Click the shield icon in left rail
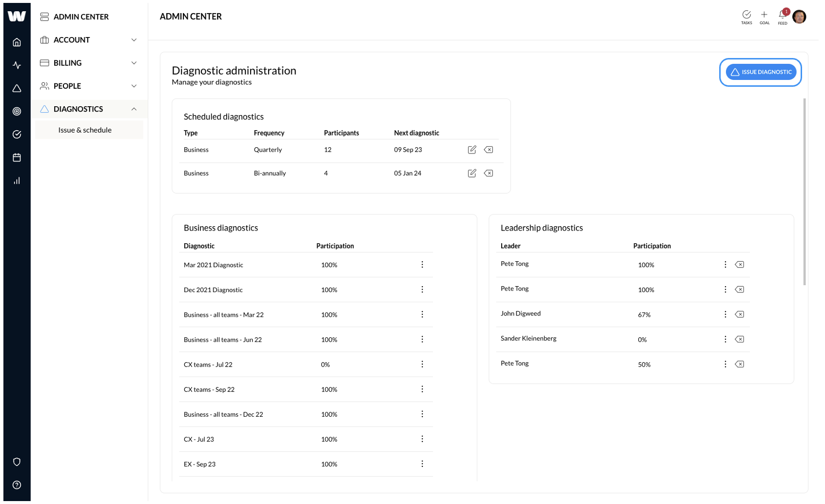The image size is (825, 504). tap(17, 462)
